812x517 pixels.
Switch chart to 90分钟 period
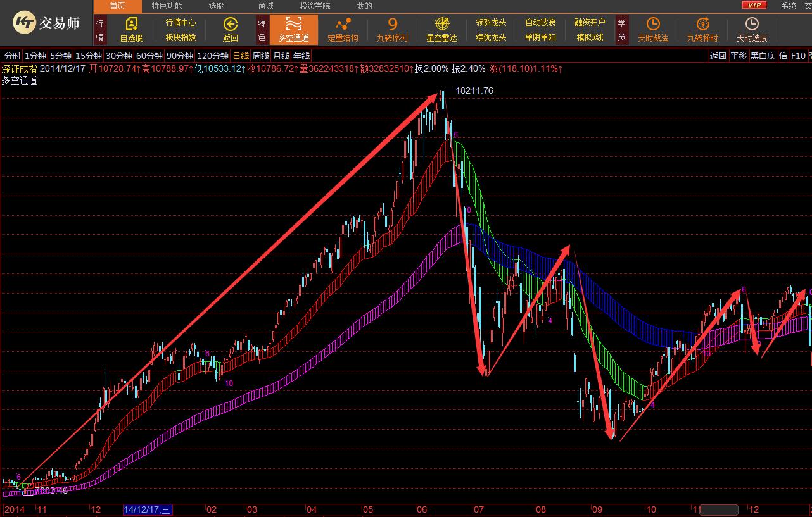tap(180, 56)
